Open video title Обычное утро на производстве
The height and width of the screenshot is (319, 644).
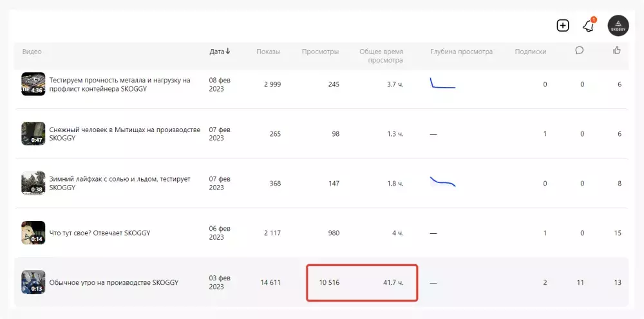(x=113, y=282)
